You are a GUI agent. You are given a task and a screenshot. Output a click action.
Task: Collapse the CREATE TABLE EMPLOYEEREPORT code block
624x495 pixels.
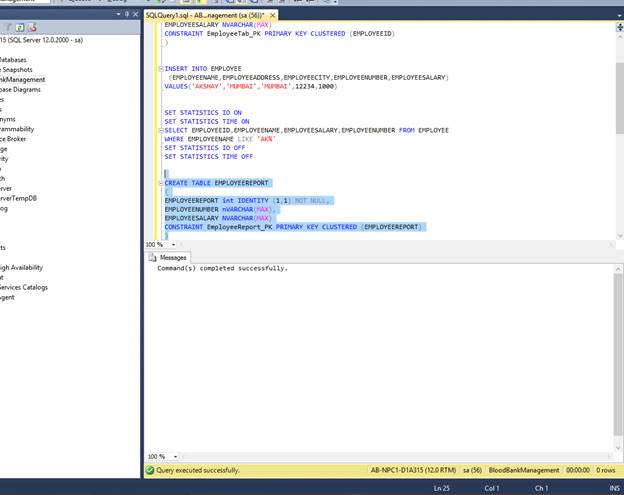160,184
